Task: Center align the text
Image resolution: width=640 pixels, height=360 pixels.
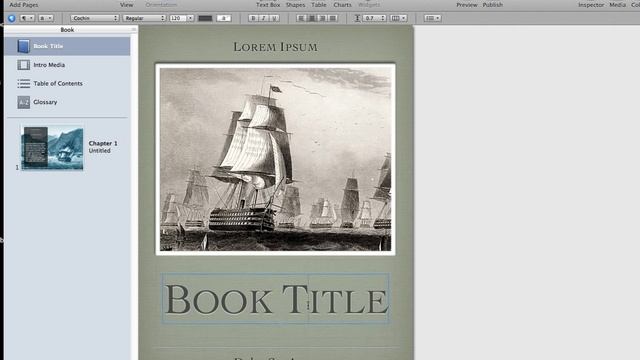Action: click(311, 18)
